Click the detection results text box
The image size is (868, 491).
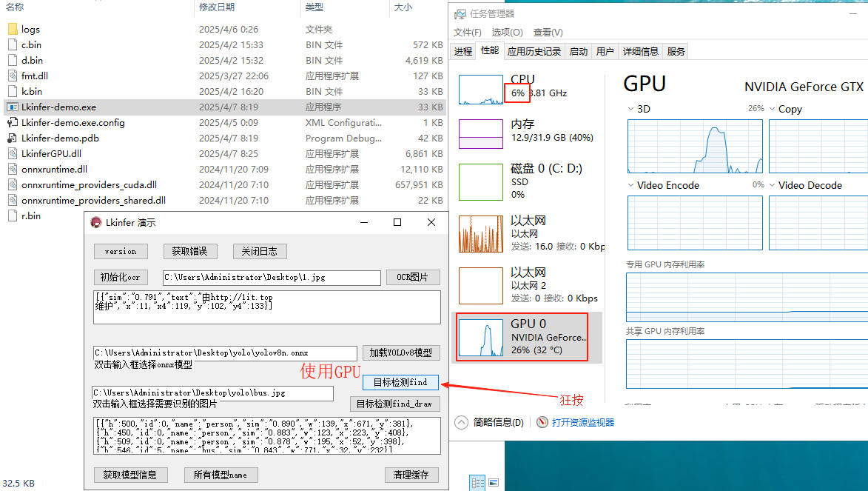[267, 435]
